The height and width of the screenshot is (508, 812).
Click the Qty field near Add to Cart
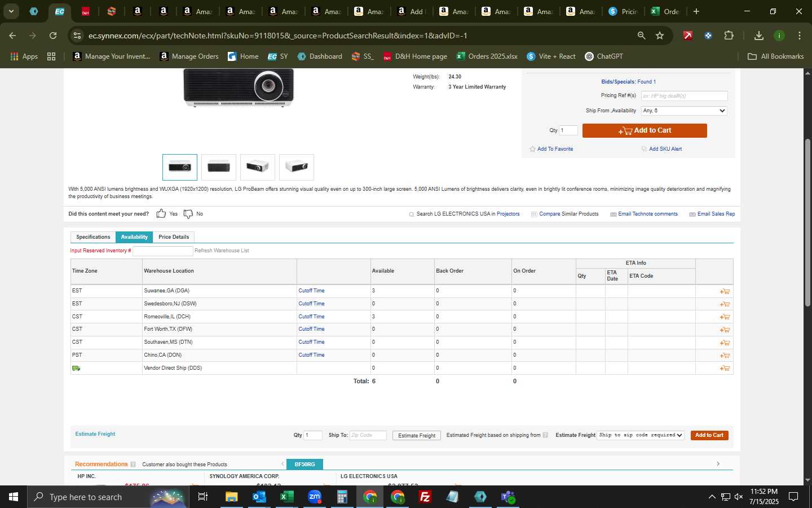coord(568,130)
